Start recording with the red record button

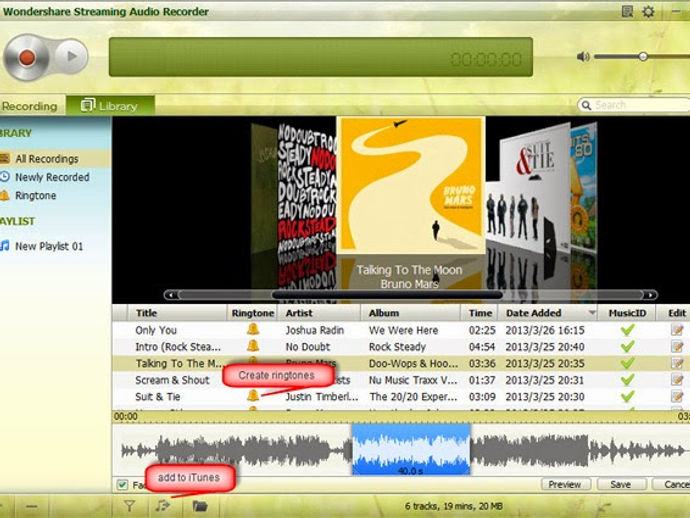tap(26, 57)
